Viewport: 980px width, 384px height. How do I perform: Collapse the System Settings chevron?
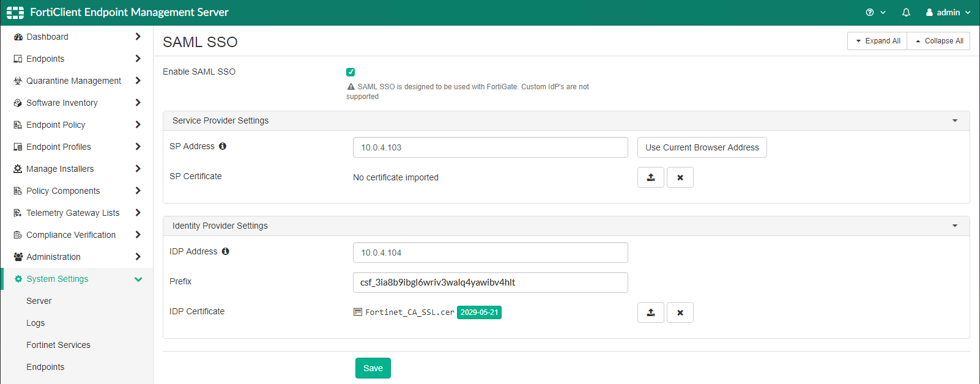(138, 279)
